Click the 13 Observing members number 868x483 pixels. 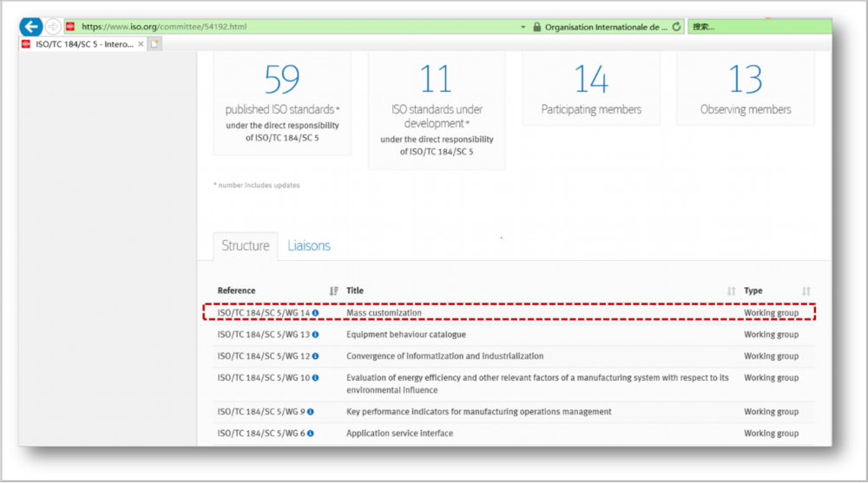(745, 79)
